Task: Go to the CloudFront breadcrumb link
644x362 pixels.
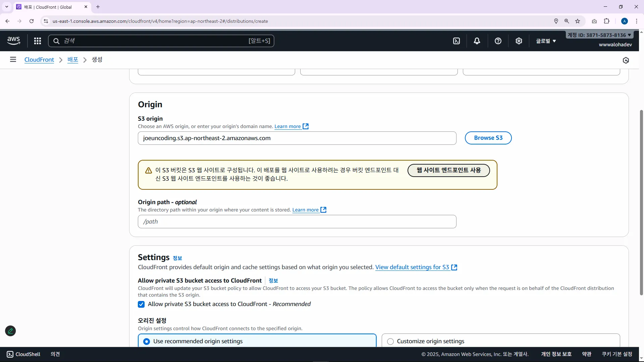Action: 39,60
